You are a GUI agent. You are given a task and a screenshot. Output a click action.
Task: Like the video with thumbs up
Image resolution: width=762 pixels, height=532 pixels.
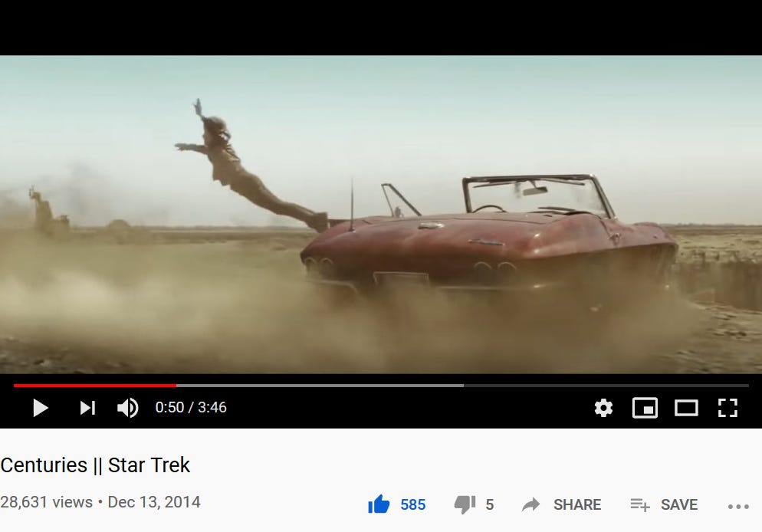pos(379,504)
